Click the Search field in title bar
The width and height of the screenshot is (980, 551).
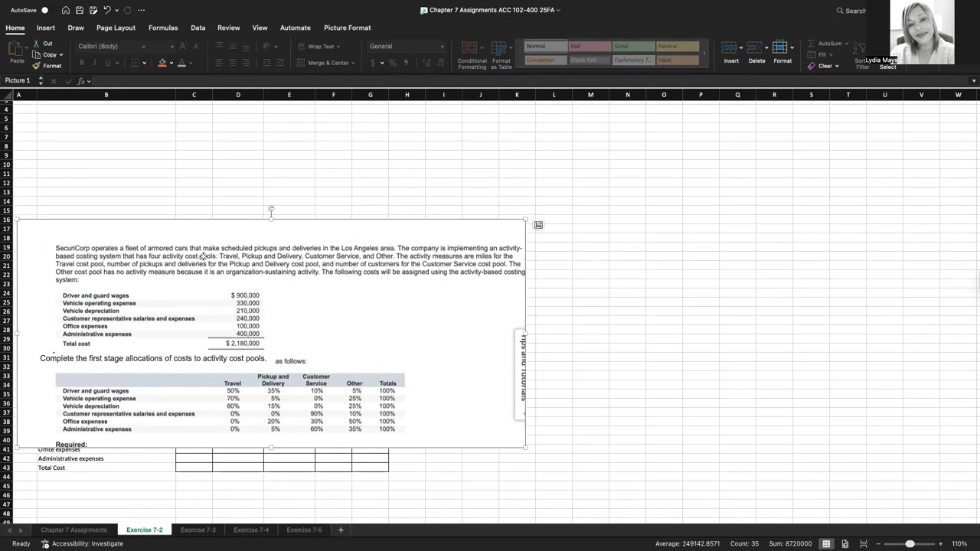pyautogui.click(x=851, y=11)
